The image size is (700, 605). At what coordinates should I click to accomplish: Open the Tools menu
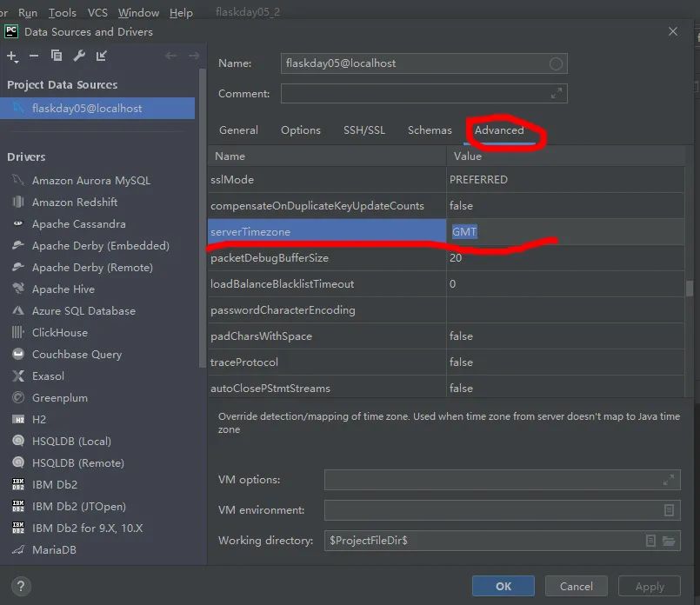(x=62, y=13)
